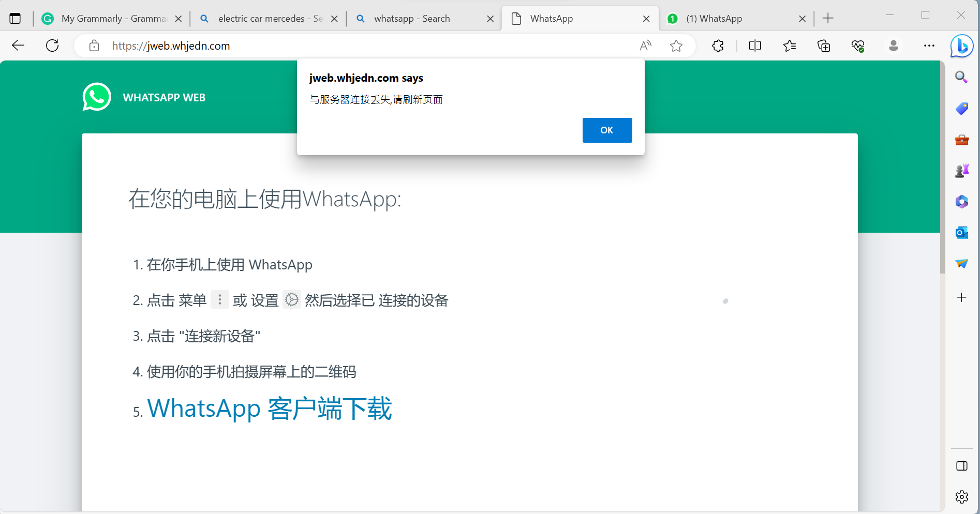The height and width of the screenshot is (514, 980).
Task: Open Browser essentials heart icon
Action: click(x=858, y=46)
